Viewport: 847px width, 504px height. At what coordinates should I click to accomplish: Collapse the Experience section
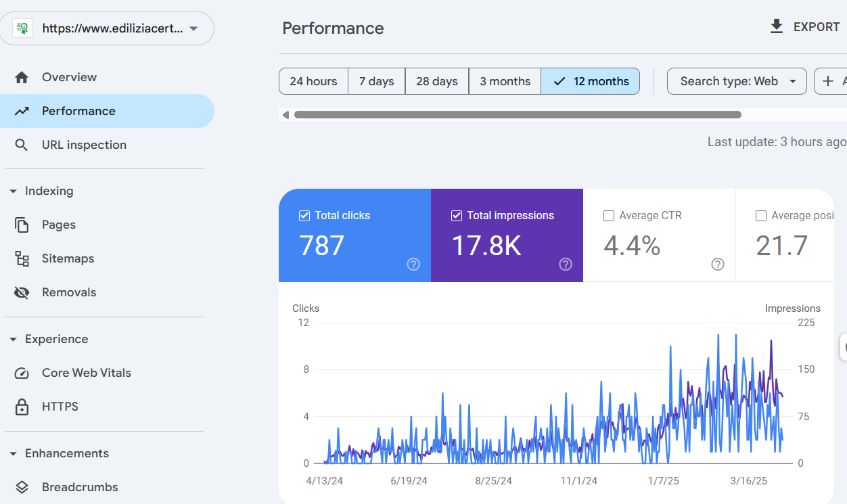tap(13, 340)
